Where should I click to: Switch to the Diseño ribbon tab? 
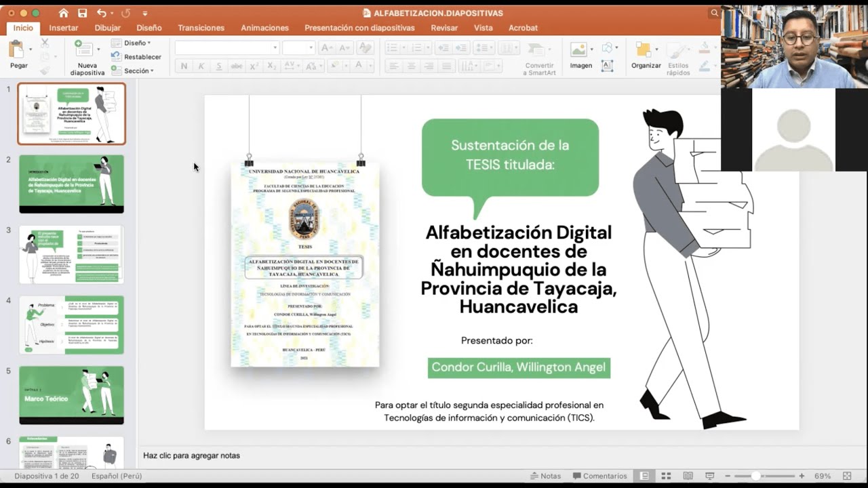149,28
